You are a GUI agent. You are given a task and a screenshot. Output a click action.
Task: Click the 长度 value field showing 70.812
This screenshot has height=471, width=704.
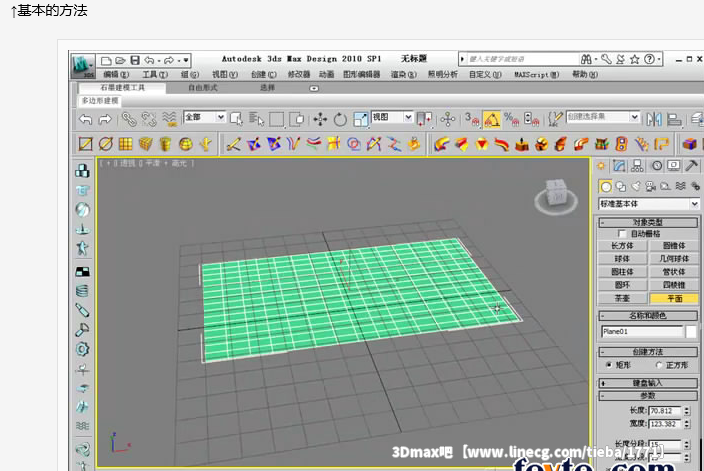pos(664,411)
